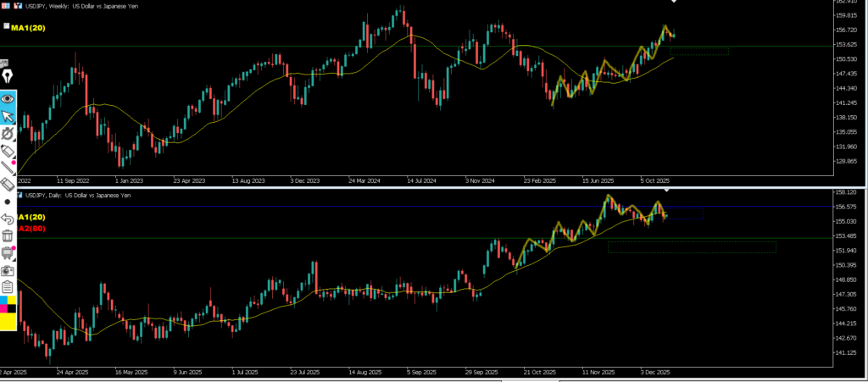868x382 pixels.
Task: Open the red grid icon on weekly chart
Action: click(8, 7)
